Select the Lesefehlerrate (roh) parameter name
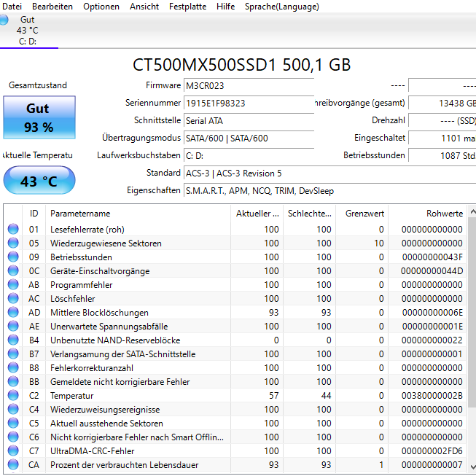 tap(87, 230)
